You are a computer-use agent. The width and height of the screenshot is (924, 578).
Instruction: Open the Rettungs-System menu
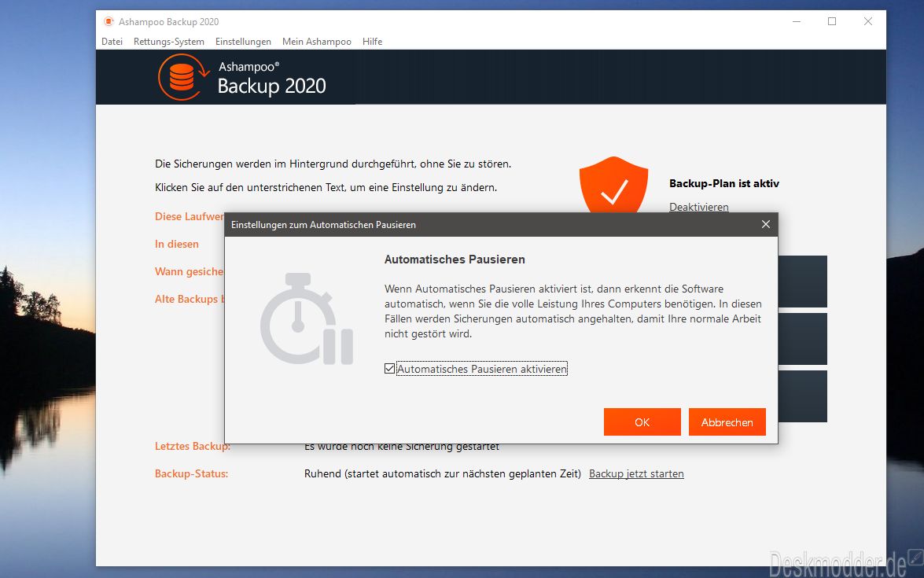(x=168, y=41)
